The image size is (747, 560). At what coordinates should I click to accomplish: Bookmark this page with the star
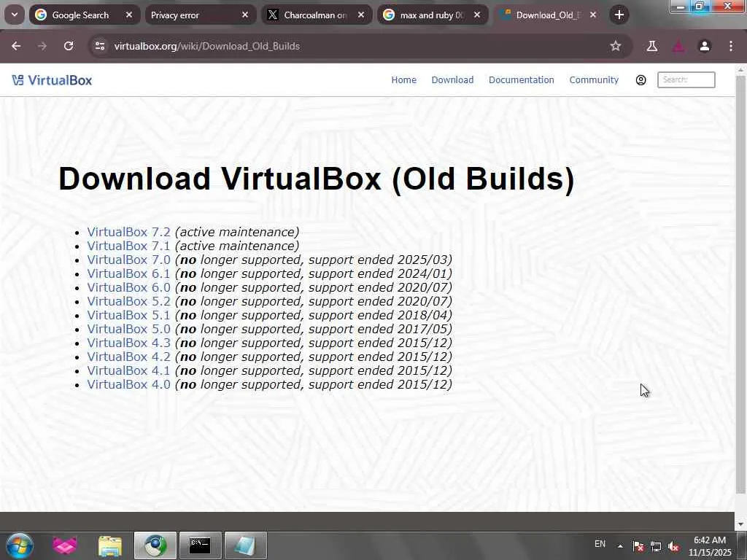point(616,46)
